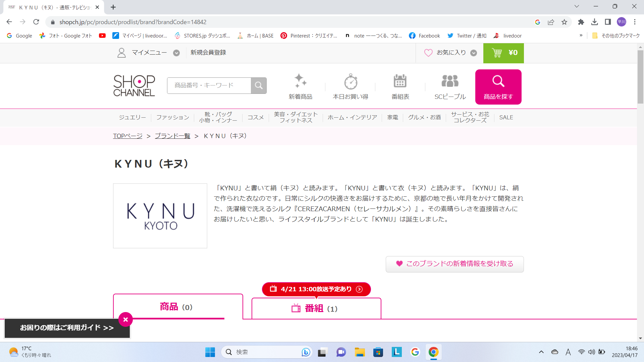Expand the マイメニュー dropdown arrow

[176, 53]
